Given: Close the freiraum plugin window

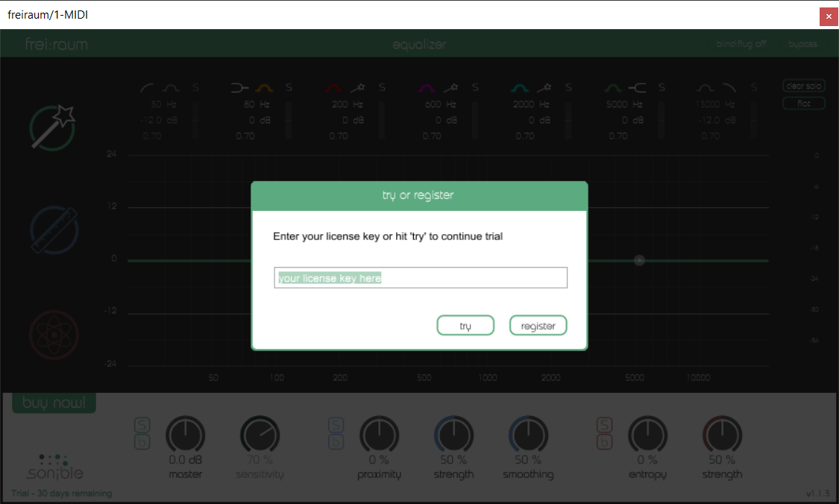Looking at the screenshot, I should point(829,16).
